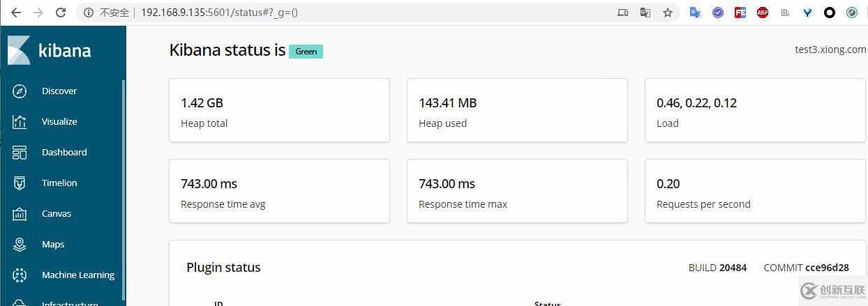Click the Green status badge

click(306, 52)
